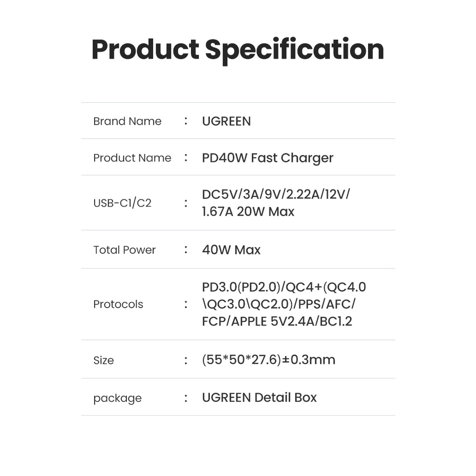Select the UGREEN Detail Box text
Image resolution: width=476 pixels, height=476 pixels.
[259, 398]
